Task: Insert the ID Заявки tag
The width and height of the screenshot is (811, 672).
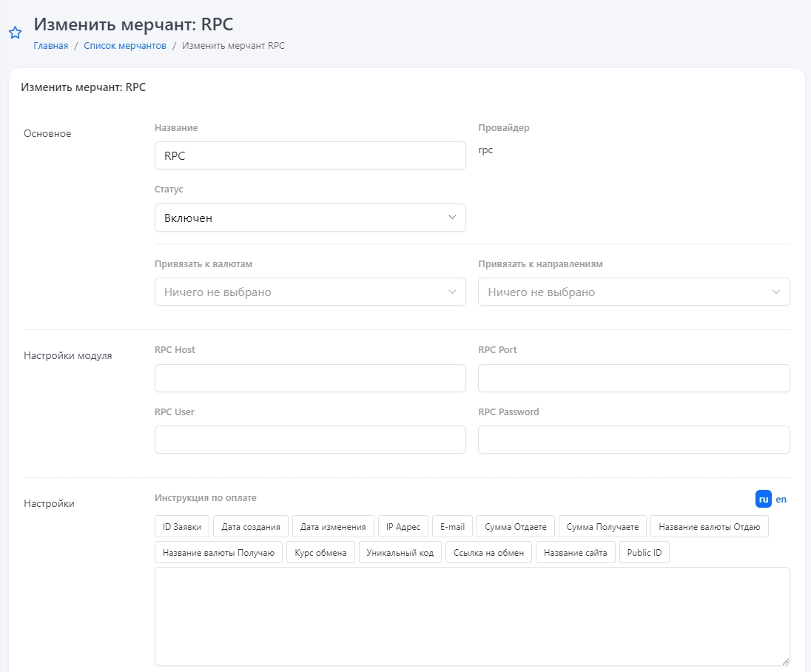Action: [x=182, y=527]
